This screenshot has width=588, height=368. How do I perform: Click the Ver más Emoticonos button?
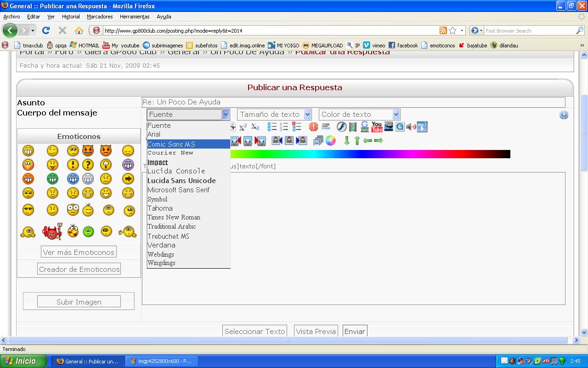click(79, 252)
